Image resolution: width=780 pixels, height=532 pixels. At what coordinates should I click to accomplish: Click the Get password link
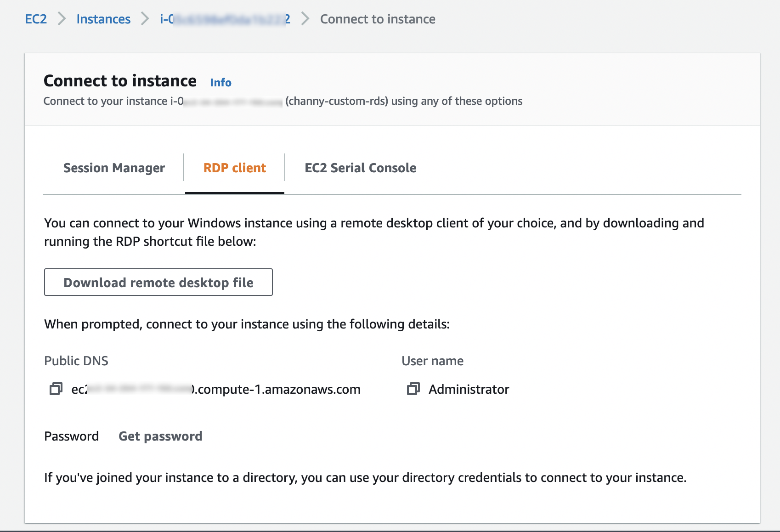[160, 436]
